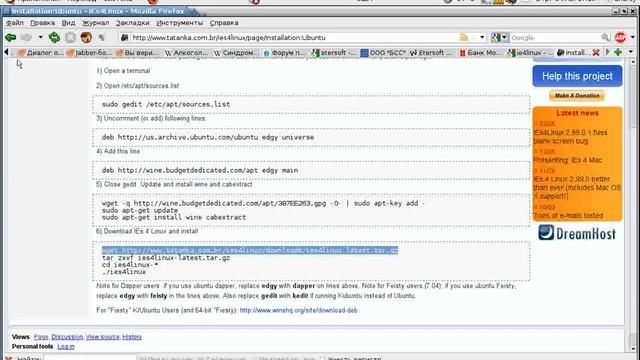Click 'tar zxvf ies4linux-latest.tar.gz' line
Viewport: 640px width, 360px height.
(166, 258)
